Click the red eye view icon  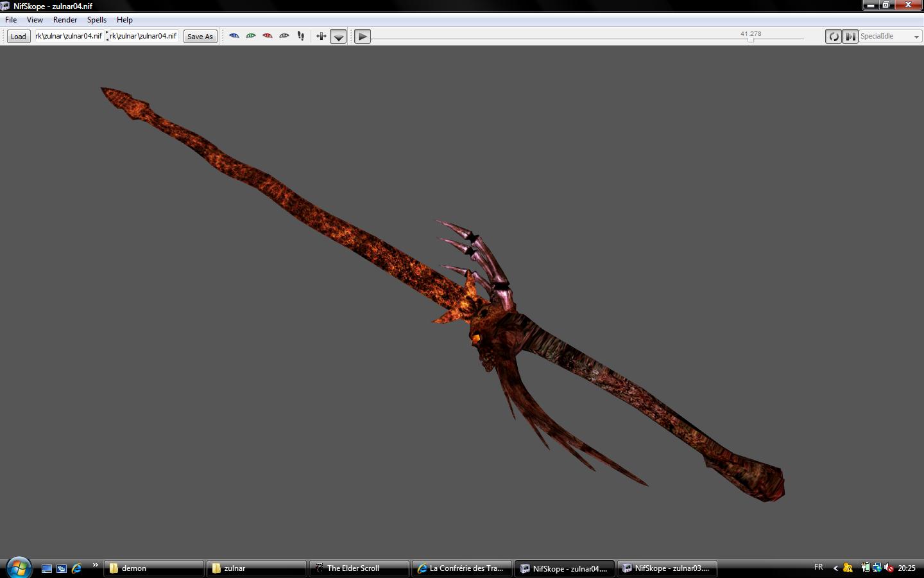(268, 36)
